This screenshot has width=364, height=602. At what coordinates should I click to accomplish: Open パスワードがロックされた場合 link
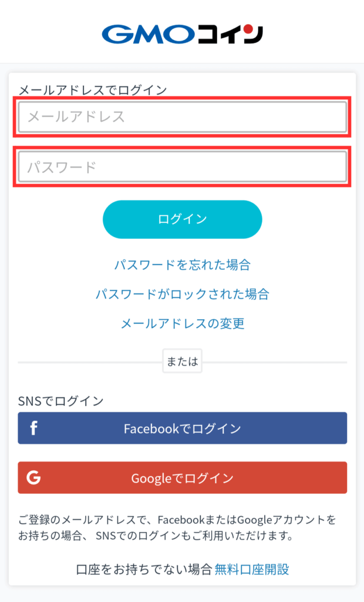(x=182, y=294)
